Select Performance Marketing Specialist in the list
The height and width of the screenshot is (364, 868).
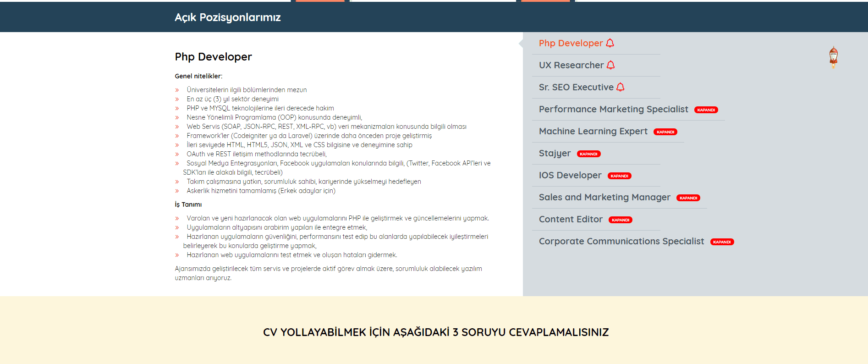[613, 109]
